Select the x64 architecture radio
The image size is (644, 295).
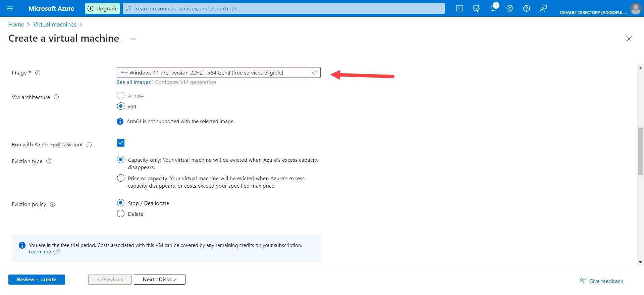(x=121, y=106)
